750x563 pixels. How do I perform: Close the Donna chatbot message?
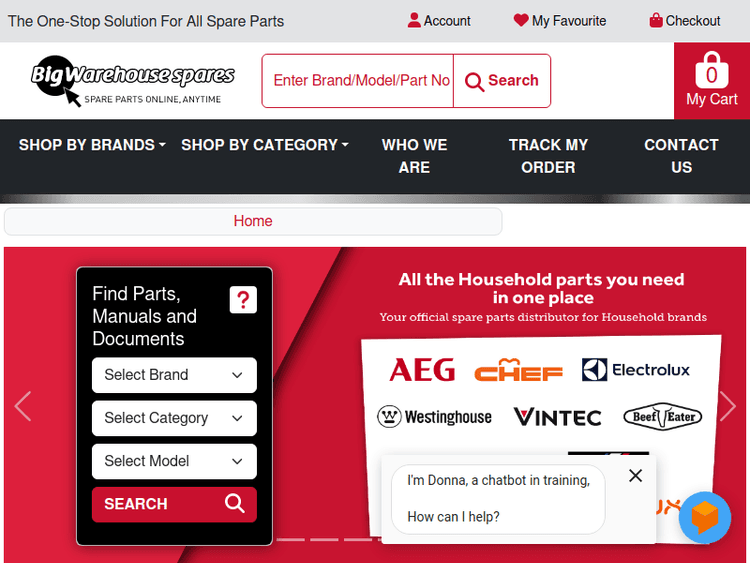click(635, 476)
